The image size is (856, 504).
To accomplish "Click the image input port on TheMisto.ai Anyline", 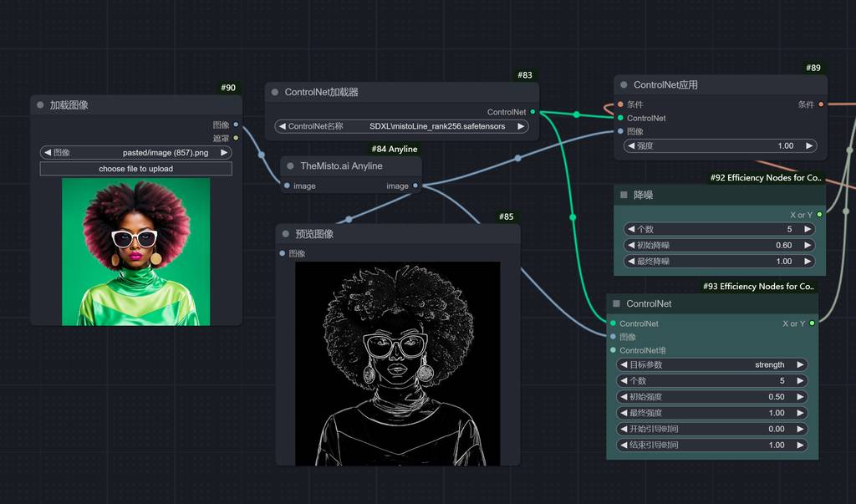I will (x=287, y=186).
